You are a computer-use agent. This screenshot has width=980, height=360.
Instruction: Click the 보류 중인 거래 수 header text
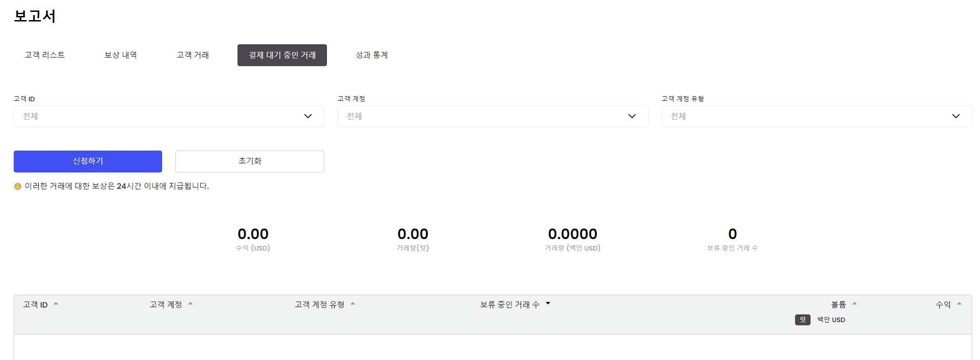pyautogui.click(x=510, y=305)
